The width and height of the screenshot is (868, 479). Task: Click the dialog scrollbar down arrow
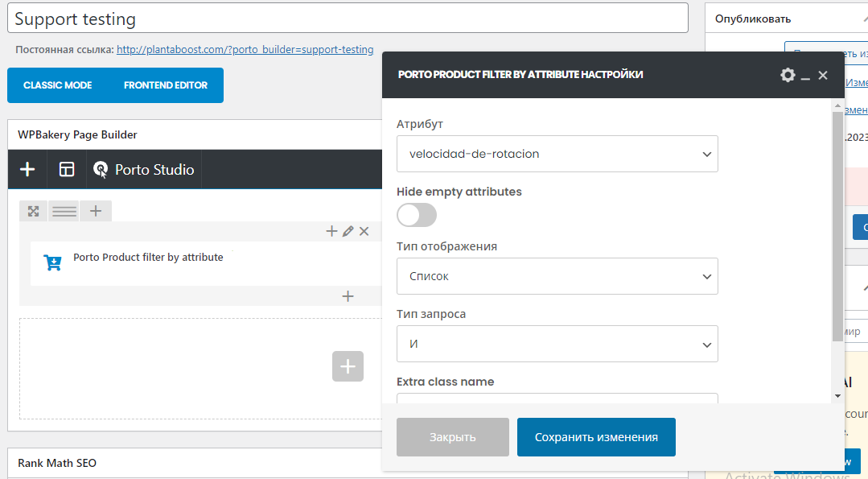pyautogui.click(x=837, y=396)
